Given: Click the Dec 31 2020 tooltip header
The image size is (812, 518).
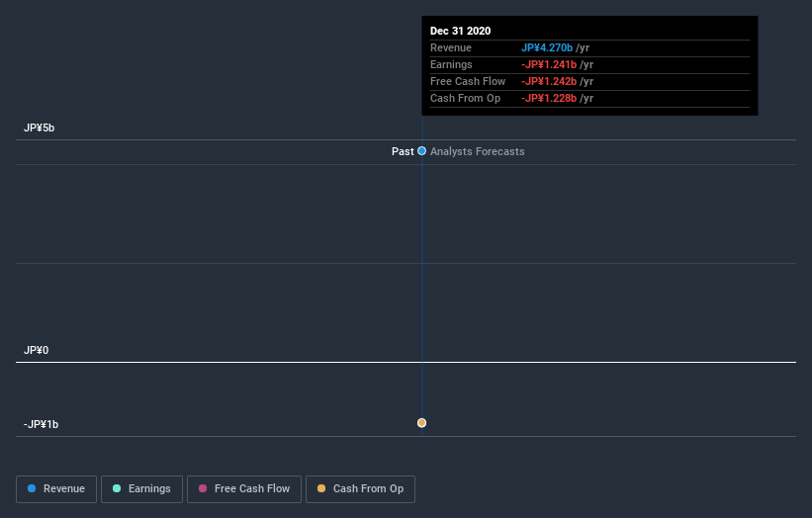Looking at the screenshot, I should point(460,31).
